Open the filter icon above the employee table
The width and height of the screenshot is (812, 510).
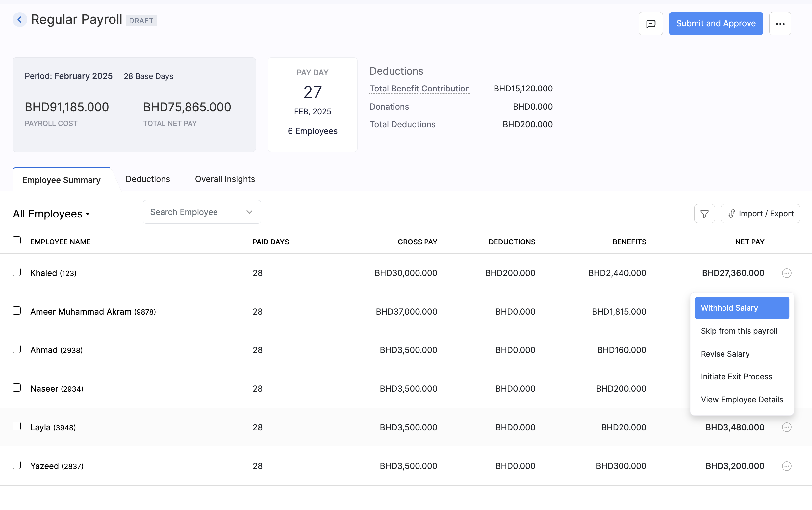[x=704, y=213]
